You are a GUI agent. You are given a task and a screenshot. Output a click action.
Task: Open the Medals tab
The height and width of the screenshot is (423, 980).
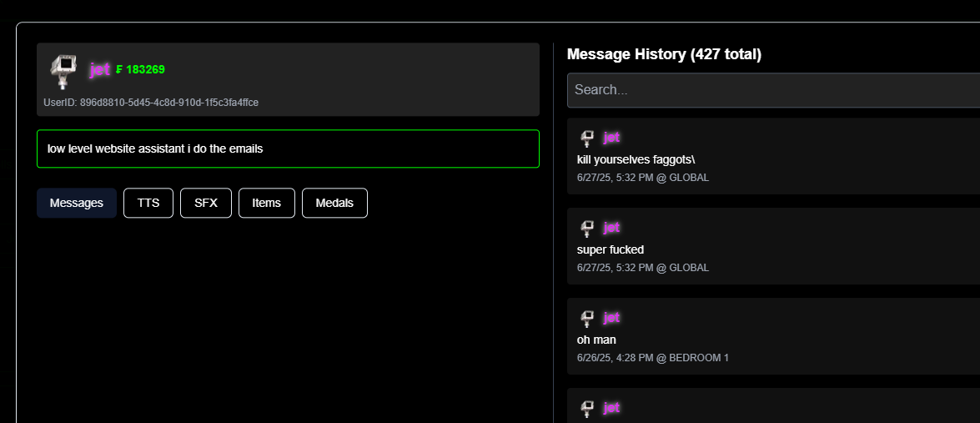pos(334,203)
